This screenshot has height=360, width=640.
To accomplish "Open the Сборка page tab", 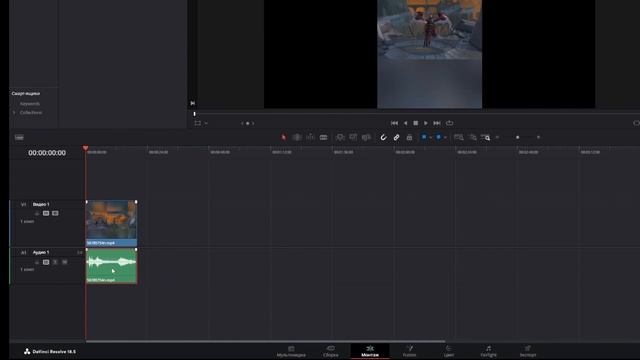I will [x=331, y=351].
